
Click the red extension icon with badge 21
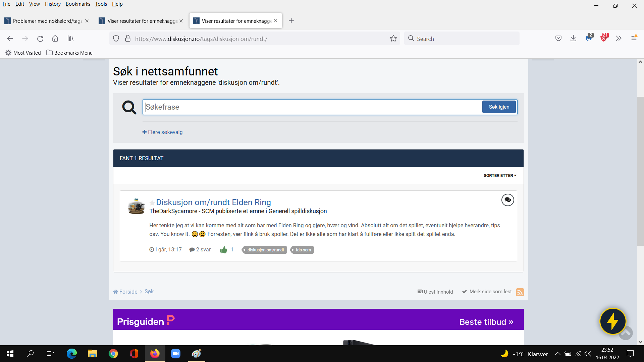(x=604, y=38)
